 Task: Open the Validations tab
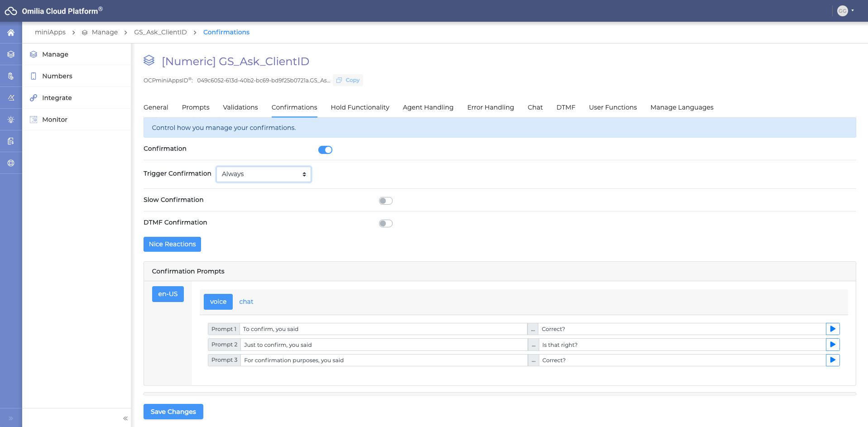240,107
